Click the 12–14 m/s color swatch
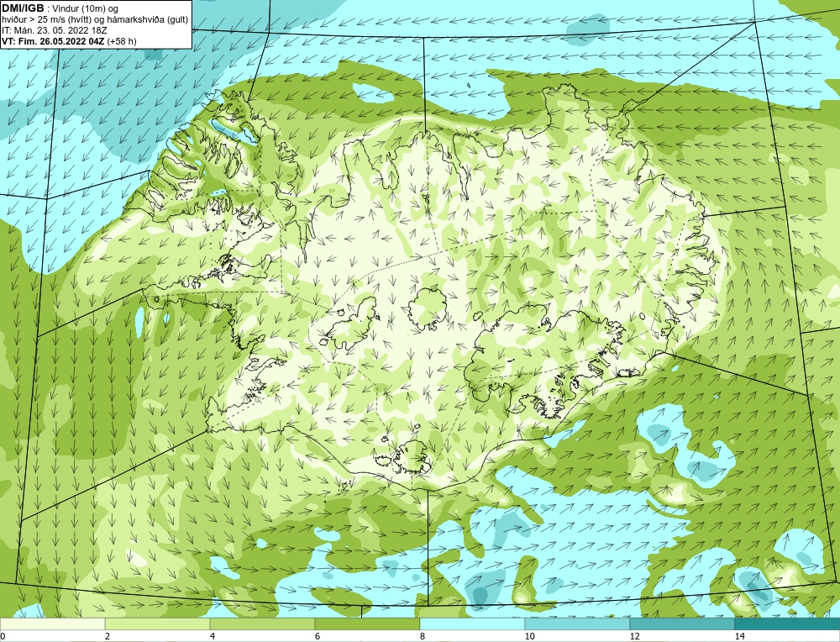The image size is (840, 642). [x=682, y=624]
